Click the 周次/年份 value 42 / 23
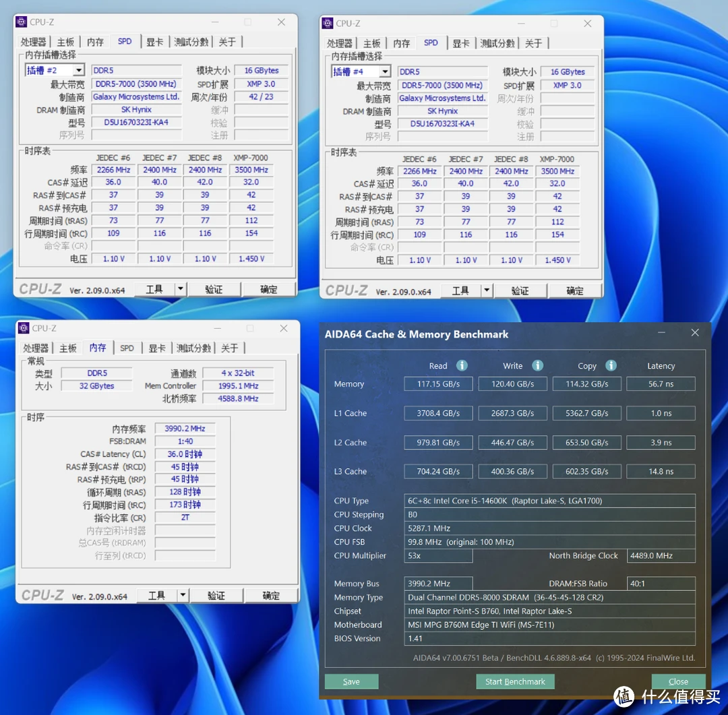The image size is (728, 715). coord(262,96)
